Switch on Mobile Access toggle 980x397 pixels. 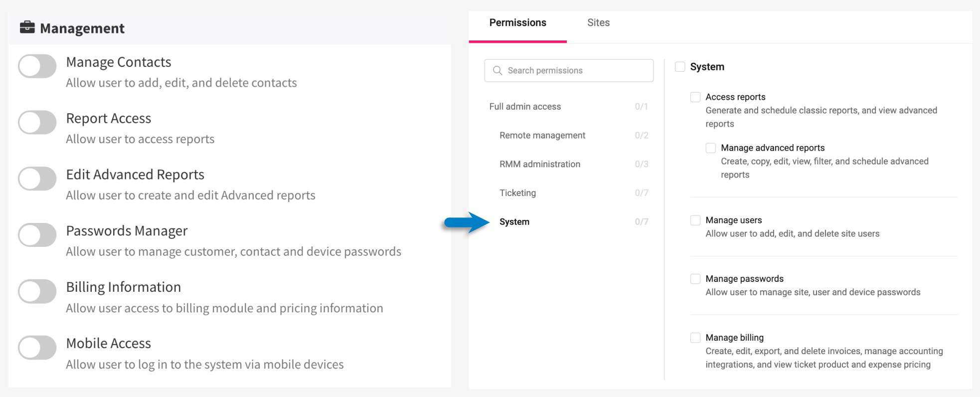(37, 348)
